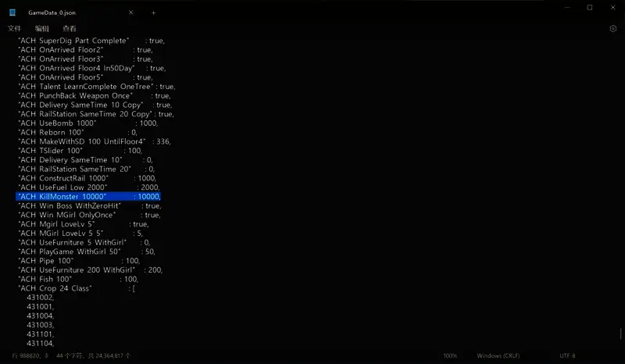Open the 文件 (File) menu
Screen dimensions: 625x364
[x=14, y=28]
